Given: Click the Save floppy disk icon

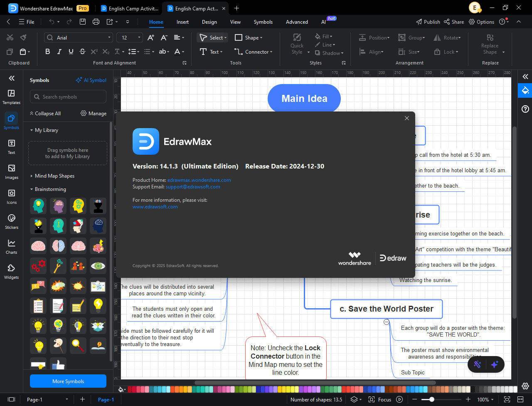Looking at the screenshot, I should pyautogui.click(x=83, y=22).
